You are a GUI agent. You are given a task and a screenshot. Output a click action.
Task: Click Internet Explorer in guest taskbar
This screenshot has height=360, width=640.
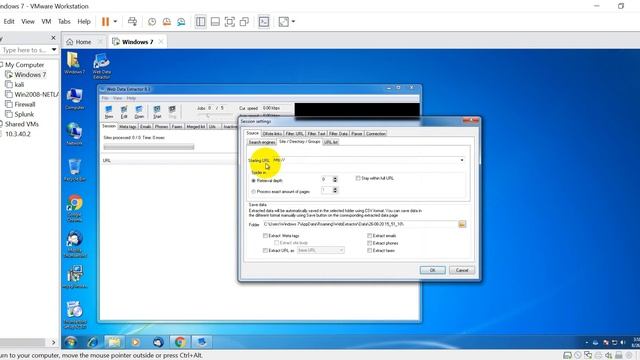pos(93,342)
